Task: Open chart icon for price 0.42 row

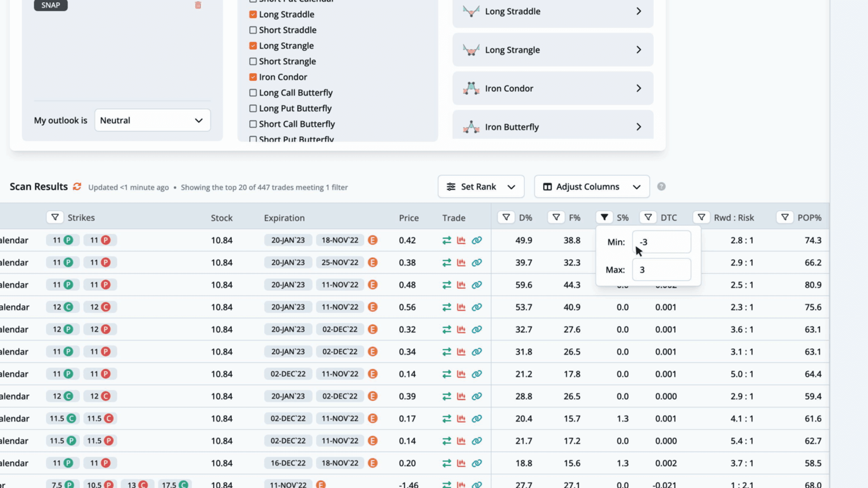Action: (x=461, y=240)
